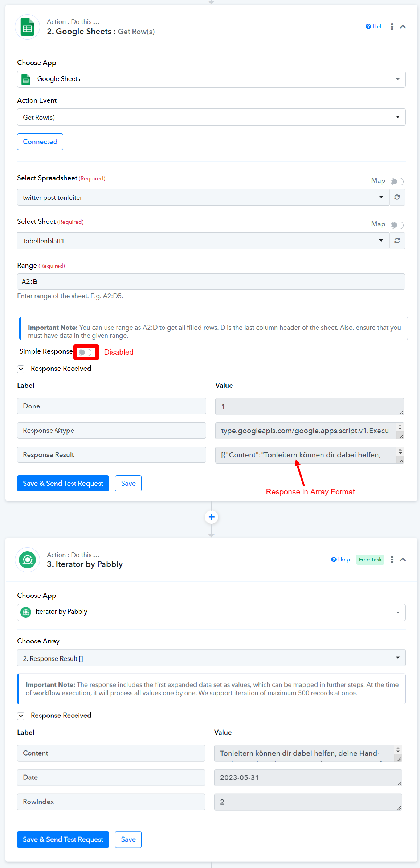Image resolution: width=420 pixels, height=868 pixels.
Task: Refresh the Select Sheet list
Action: 397,241
